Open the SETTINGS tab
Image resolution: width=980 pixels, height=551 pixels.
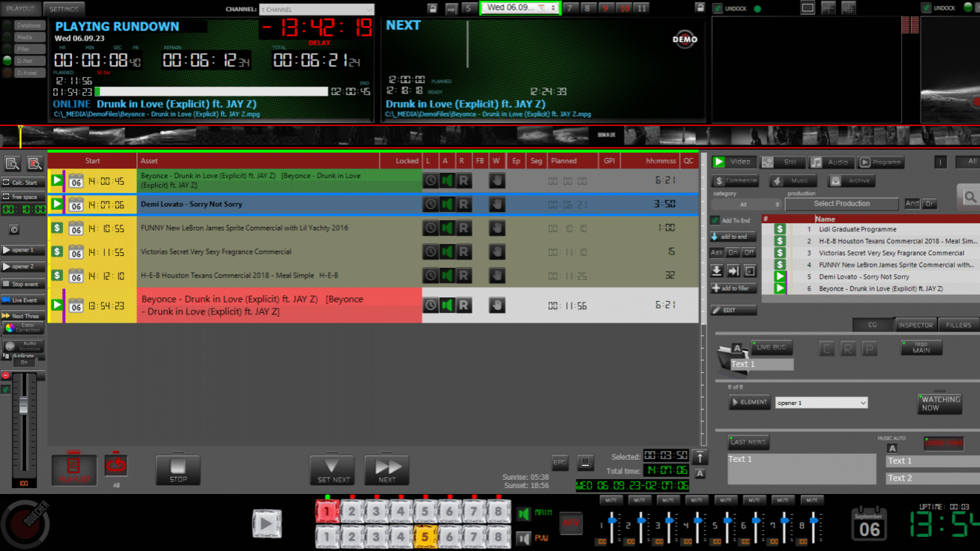pos(64,9)
